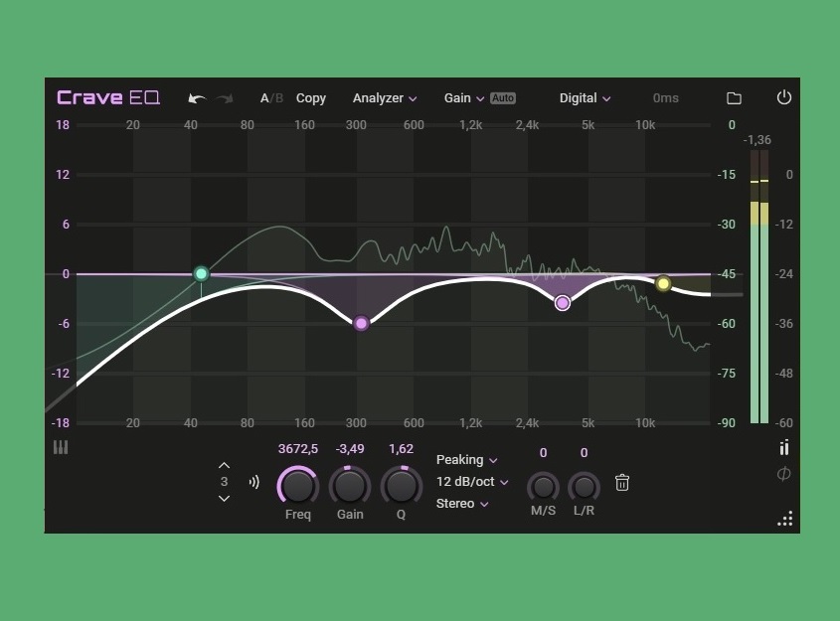Screen dimensions: 840x621
Task: Open the Stereo channel mode dropdown
Action: 462,504
